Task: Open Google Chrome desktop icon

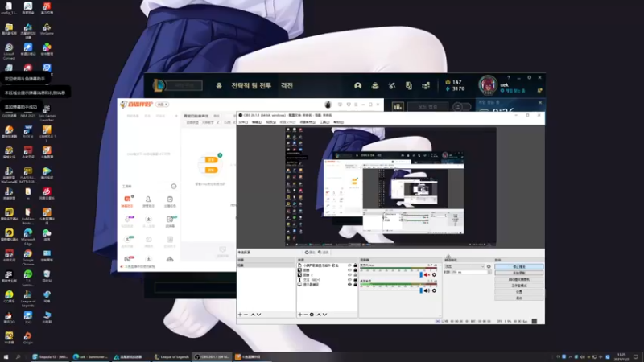Action: point(28,257)
